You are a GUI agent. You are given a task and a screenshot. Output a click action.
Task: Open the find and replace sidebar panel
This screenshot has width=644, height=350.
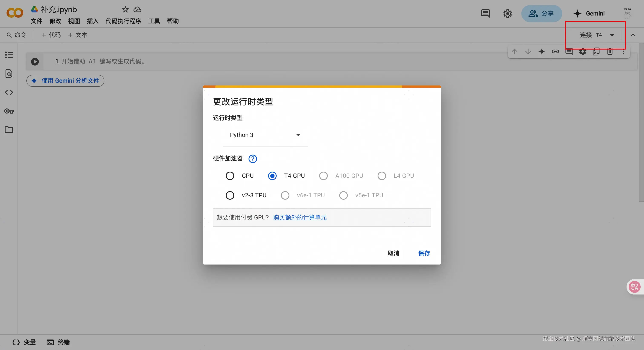click(x=9, y=73)
